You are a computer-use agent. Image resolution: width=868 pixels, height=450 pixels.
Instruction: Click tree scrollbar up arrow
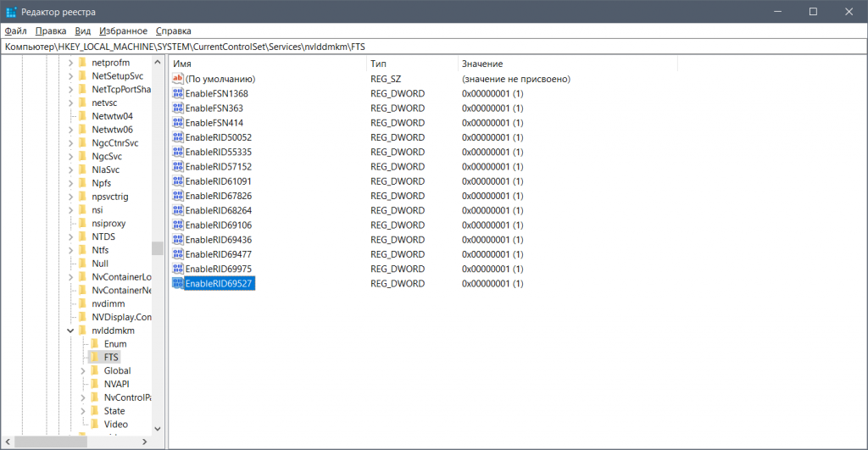pyautogui.click(x=157, y=62)
